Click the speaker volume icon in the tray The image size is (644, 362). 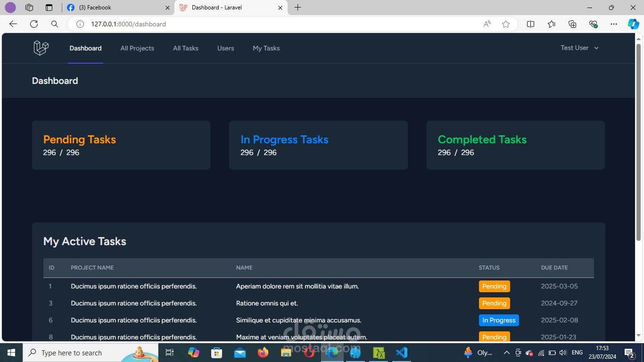[563, 353]
